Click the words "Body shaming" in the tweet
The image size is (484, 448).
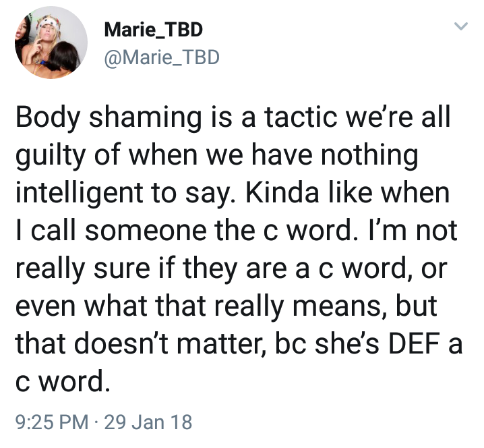pos(109,117)
